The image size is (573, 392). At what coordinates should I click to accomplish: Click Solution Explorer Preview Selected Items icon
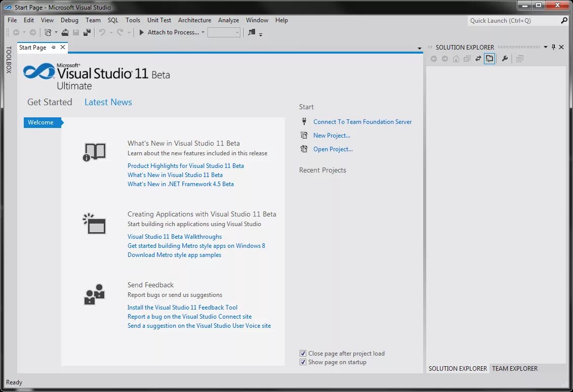(520, 59)
